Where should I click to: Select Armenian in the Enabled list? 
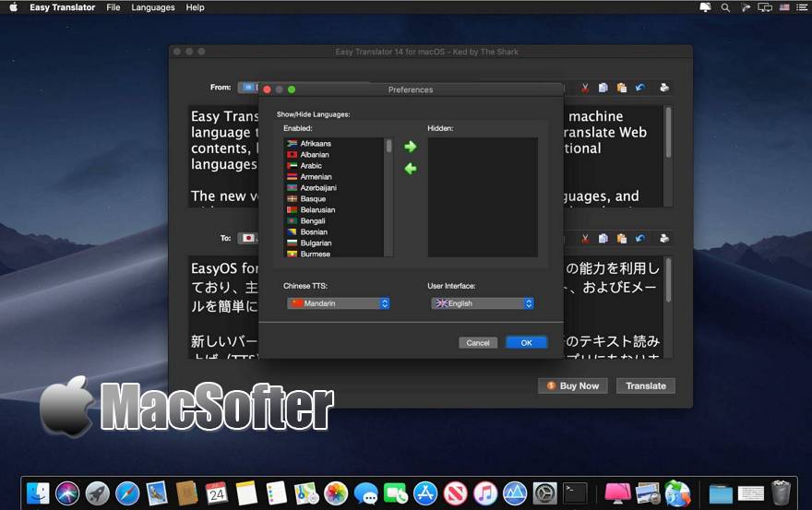point(335,176)
